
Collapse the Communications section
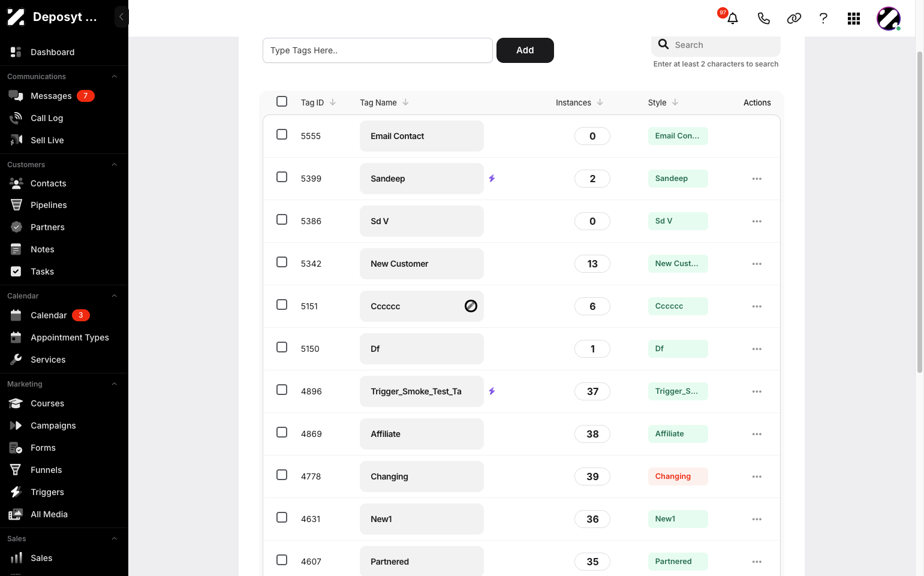114,77
